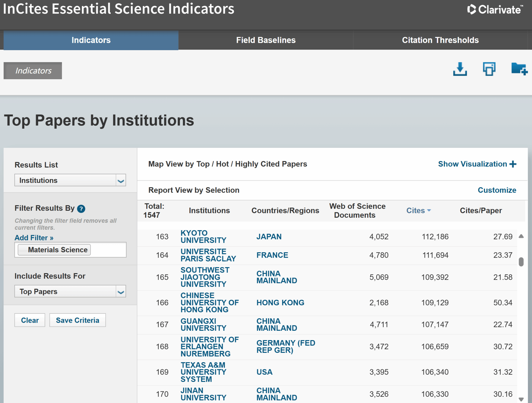Click the Add Filter link

click(x=34, y=238)
